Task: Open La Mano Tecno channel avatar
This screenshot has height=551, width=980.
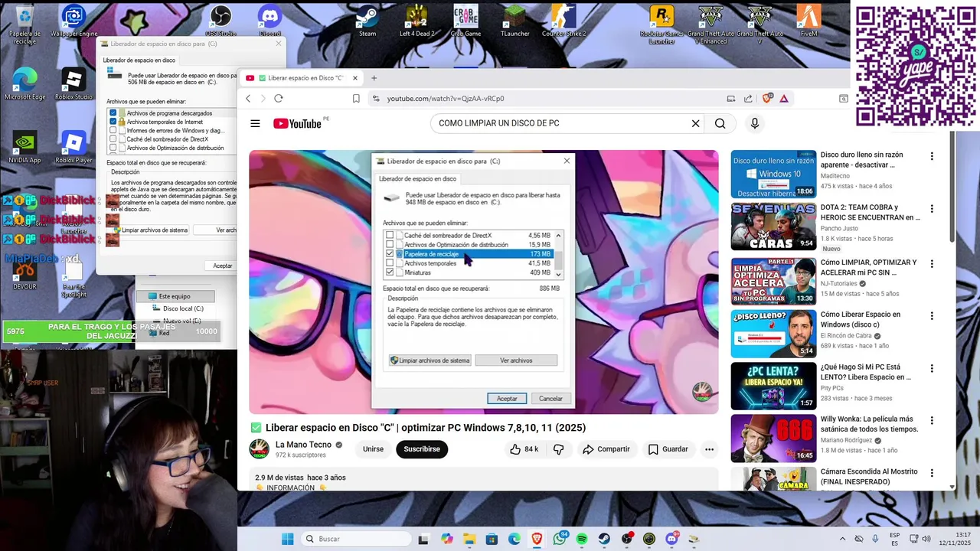Action: coord(260,449)
